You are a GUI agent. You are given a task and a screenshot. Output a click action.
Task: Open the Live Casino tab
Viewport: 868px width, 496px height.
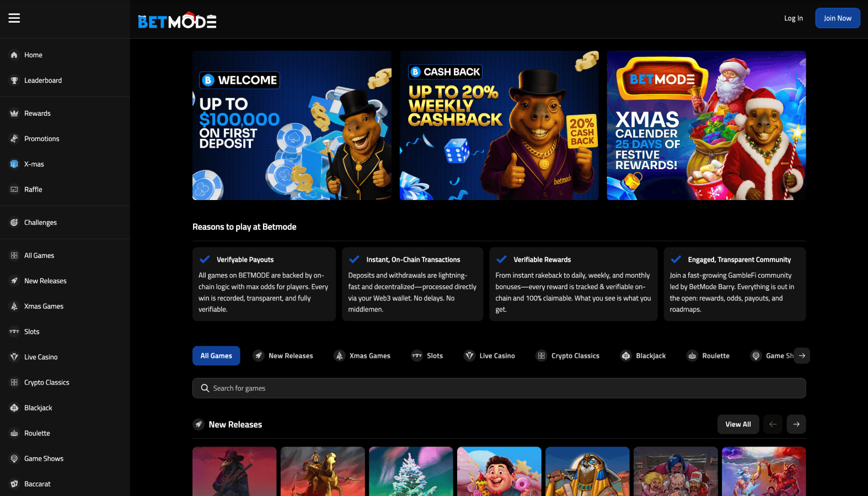[490, 356]
